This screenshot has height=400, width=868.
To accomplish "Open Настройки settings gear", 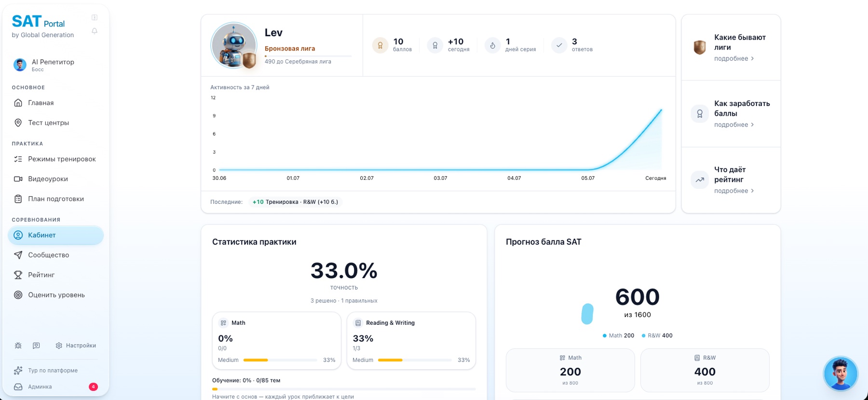I will click(76, 346).
